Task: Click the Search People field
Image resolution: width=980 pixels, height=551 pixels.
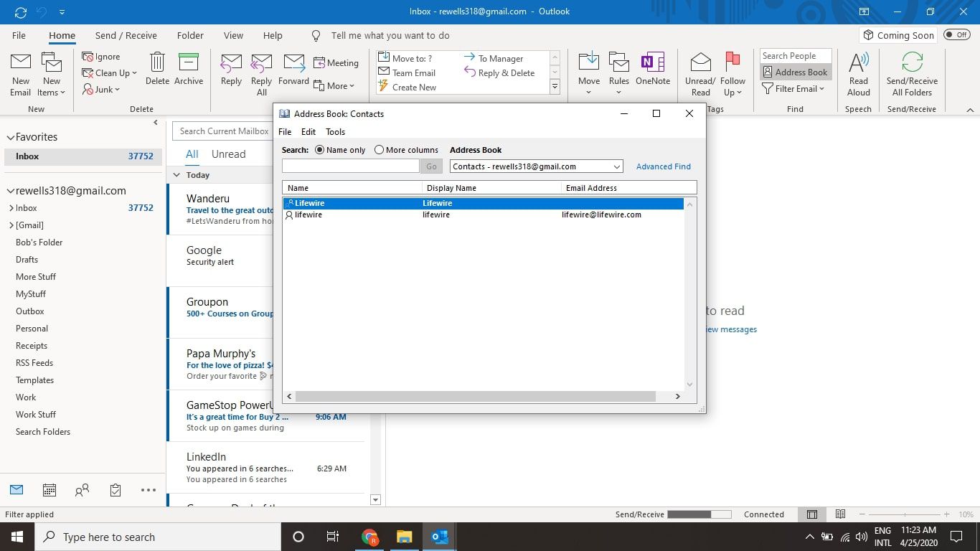Action: click(796, 56)
